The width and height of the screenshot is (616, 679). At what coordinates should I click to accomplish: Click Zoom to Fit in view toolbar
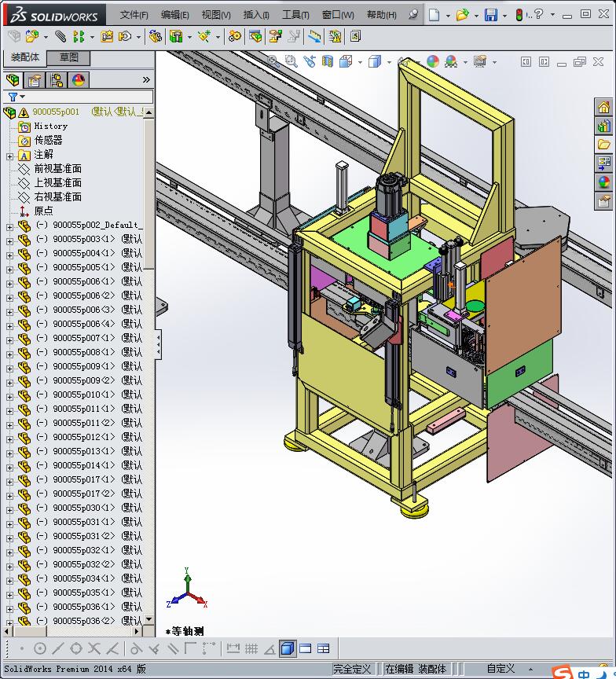click(273, 61)
